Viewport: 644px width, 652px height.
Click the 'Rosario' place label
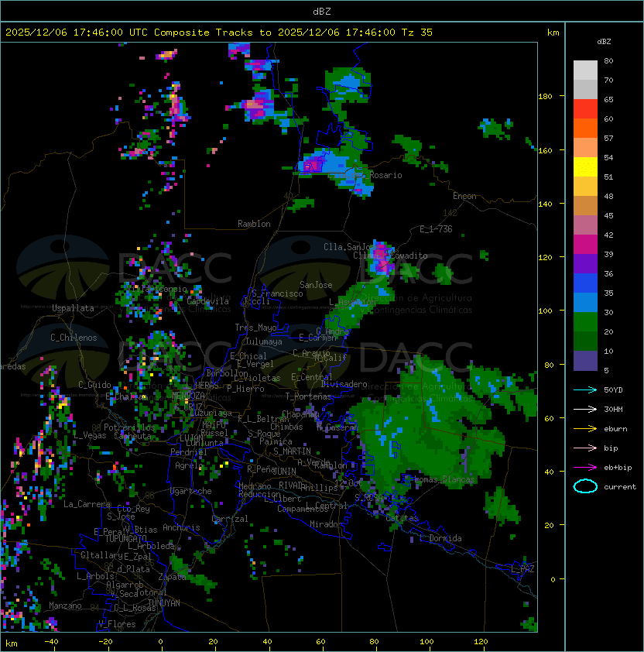click(x=385, y=175)
